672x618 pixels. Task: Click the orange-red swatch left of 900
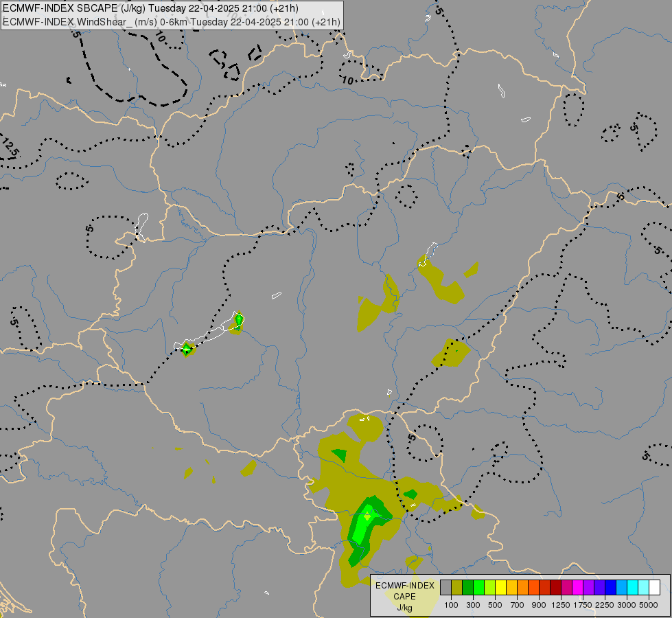[x=533, y=588]
